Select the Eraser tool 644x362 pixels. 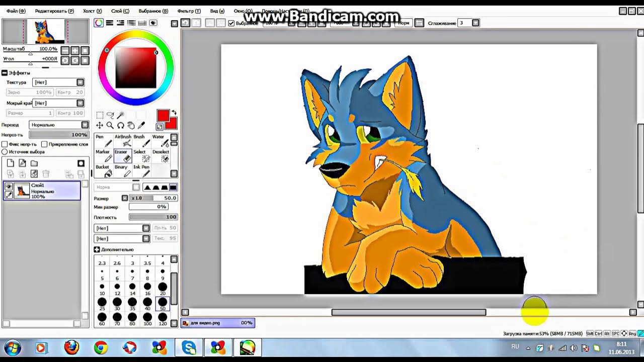point(123,156)
